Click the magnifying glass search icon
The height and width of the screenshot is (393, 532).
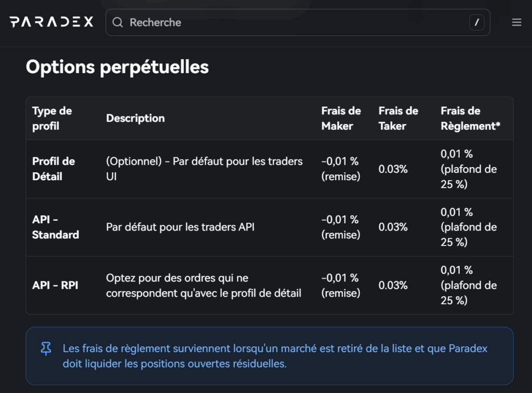(118, 22)
